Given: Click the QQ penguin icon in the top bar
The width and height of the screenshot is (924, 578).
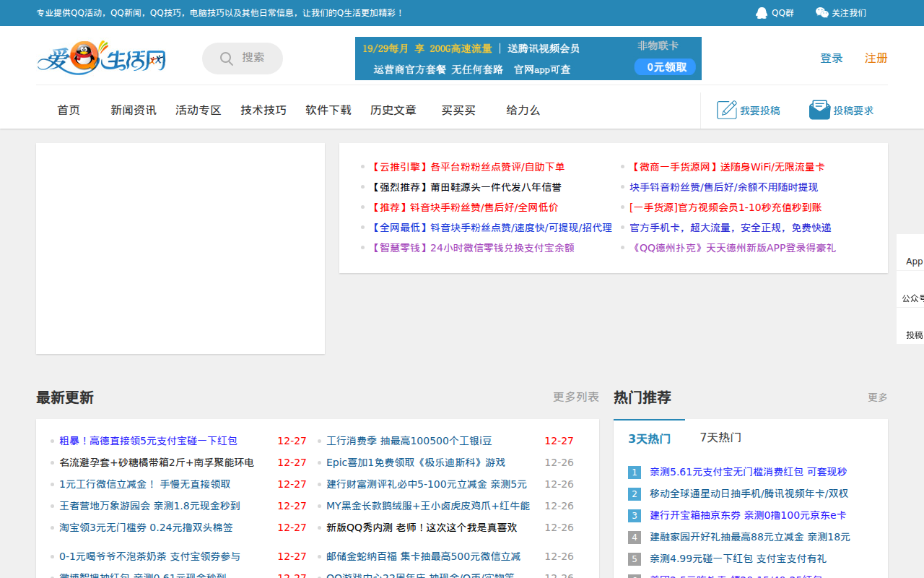Looking at the screenshot, I should point(762,12).
